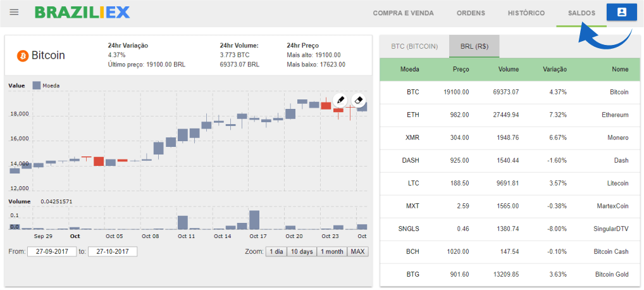Set chart zoom to 10 days
Image resolution: width=644 pixels, height=290 pixels.
pos(301,251)
